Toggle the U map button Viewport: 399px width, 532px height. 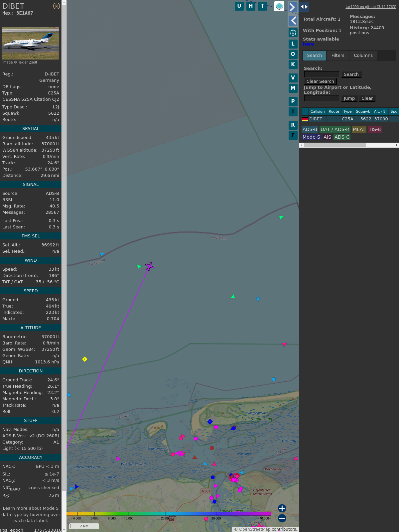[x=239, y=6]
